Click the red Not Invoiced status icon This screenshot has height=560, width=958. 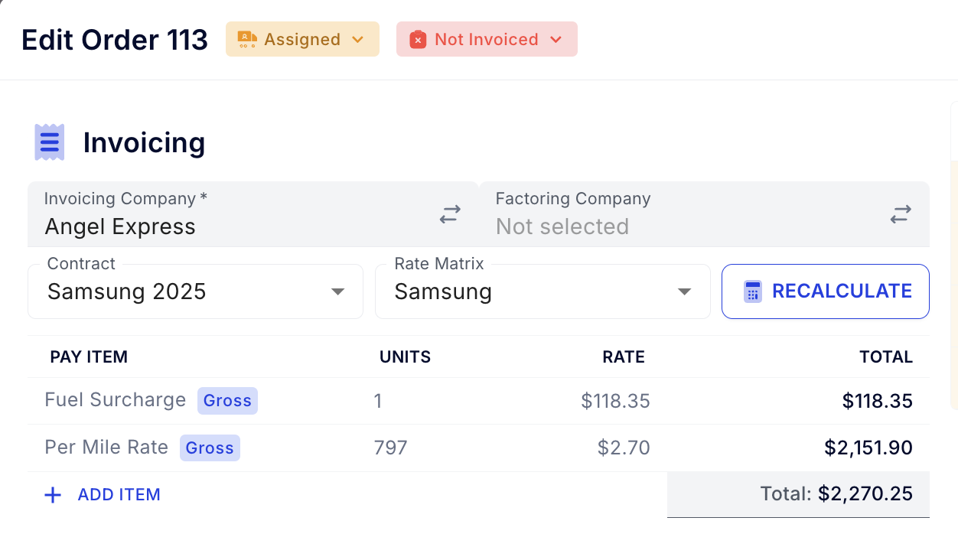click(x=418, y=40)
